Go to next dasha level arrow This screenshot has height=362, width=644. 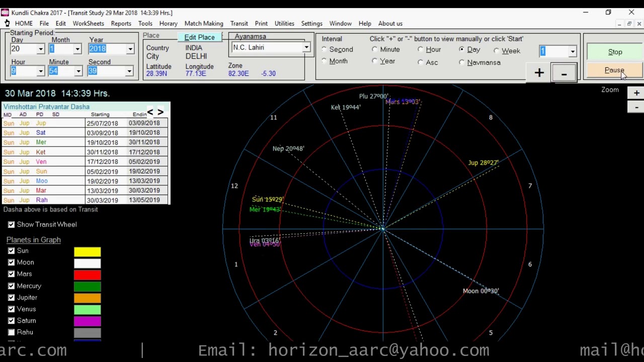[160, 112]
